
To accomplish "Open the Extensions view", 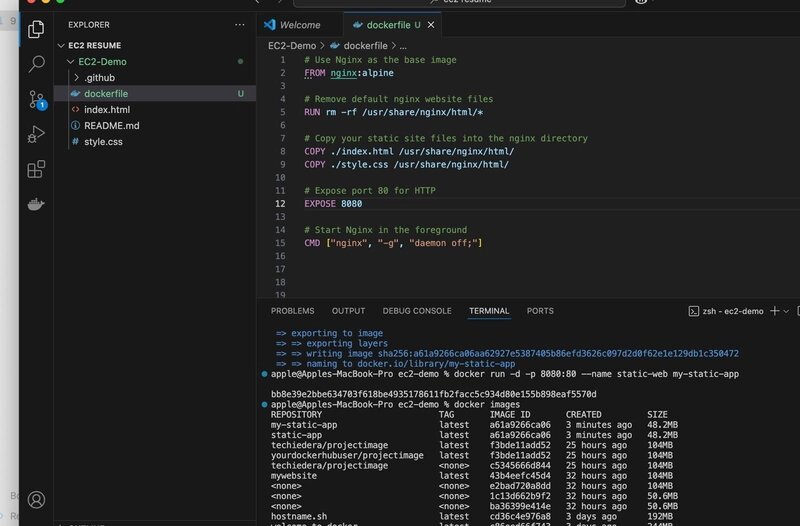I will (36, 169).
